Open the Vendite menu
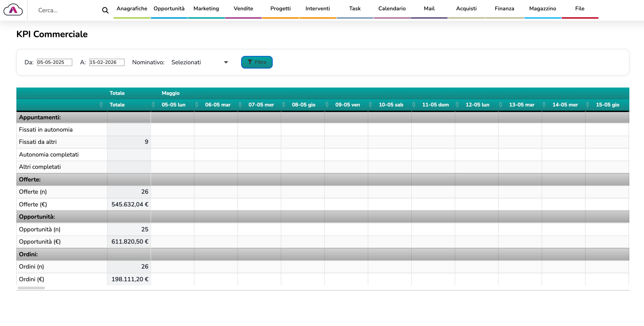This screenshot has height=326, width=644. click(x=243, y=9)
